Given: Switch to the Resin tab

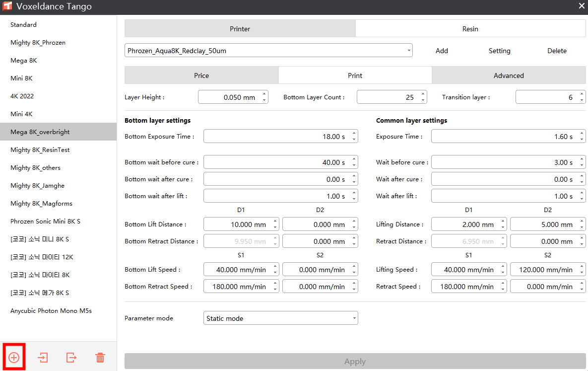Looking at the screenshot, I should pyautogui.click(x=470, y=29).
